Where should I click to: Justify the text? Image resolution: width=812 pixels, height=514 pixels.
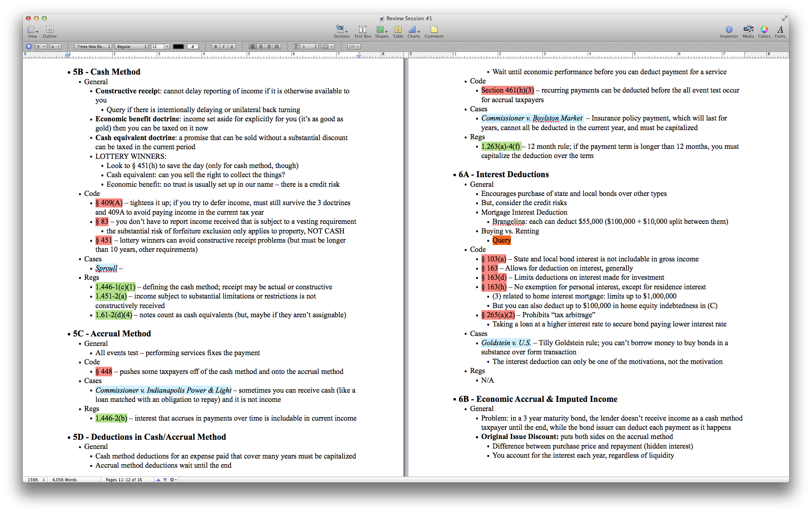pos(277,47)
